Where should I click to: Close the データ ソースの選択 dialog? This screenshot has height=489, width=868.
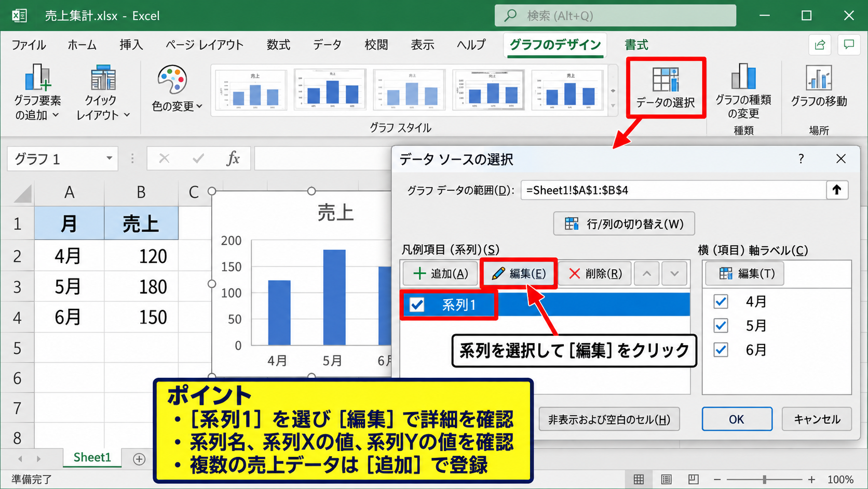tap(841, 159)
